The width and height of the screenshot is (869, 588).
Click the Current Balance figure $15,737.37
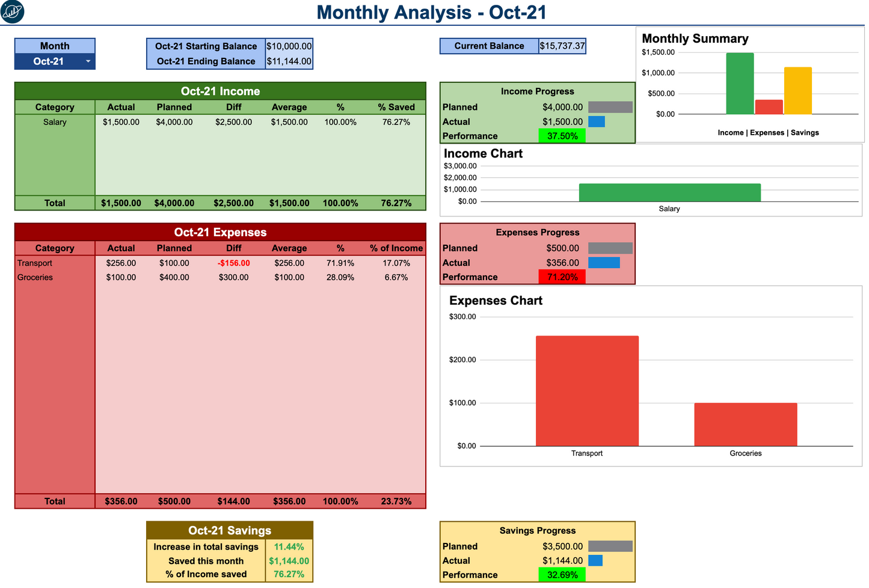tap(562, 46)
